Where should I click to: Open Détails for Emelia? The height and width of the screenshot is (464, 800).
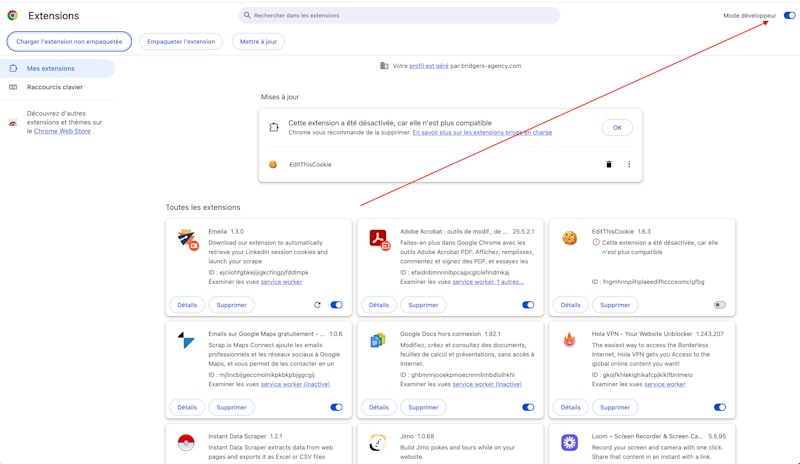pyautogui.click(x=187, y=305)
